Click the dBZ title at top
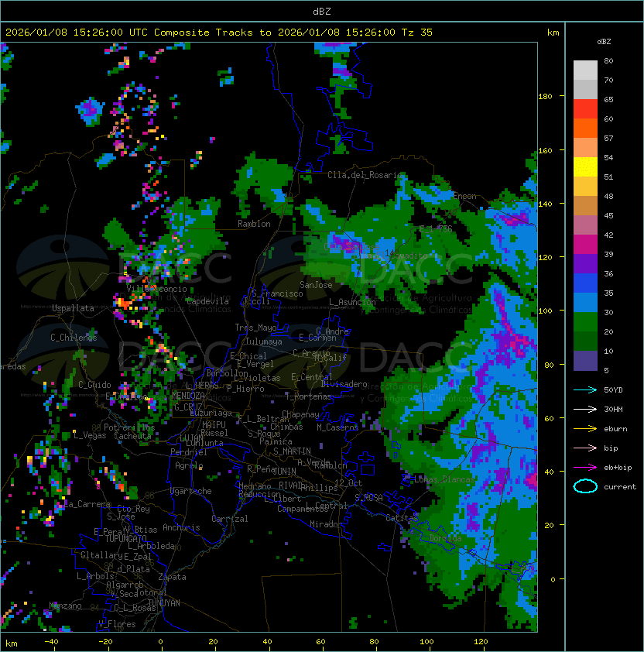 [x=322, y=11]
